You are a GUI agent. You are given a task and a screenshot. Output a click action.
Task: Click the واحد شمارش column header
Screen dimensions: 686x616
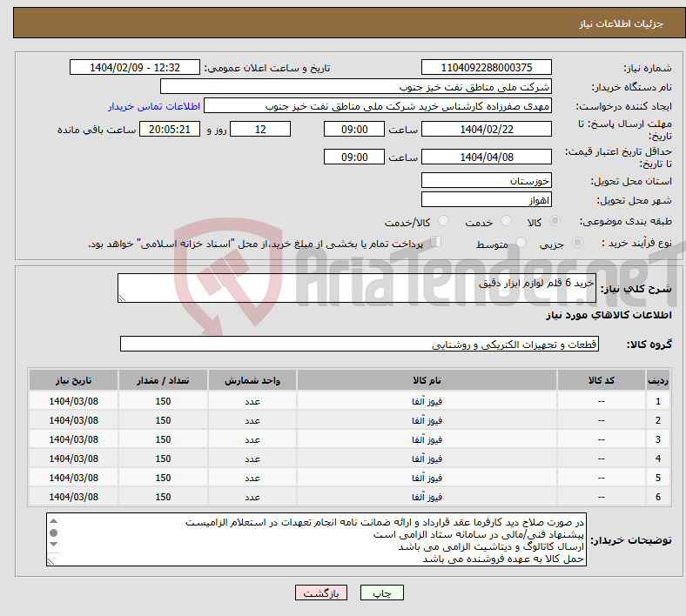tap(252, 380)
